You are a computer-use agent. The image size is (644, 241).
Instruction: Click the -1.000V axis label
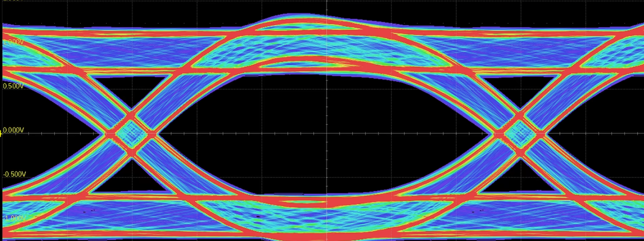[x=14, y=218]
